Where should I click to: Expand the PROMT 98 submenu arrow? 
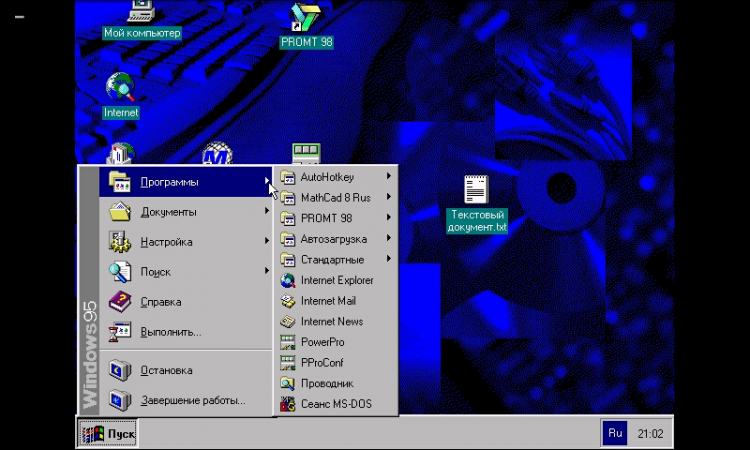(x=389, y=218)
